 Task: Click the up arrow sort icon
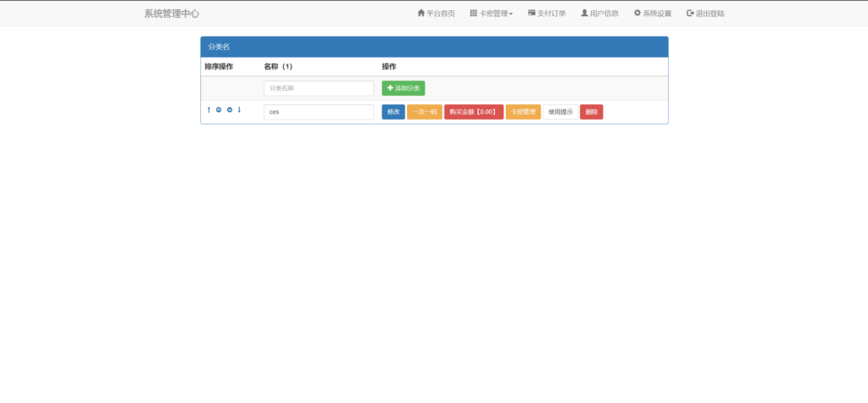(x=209, y=110)
